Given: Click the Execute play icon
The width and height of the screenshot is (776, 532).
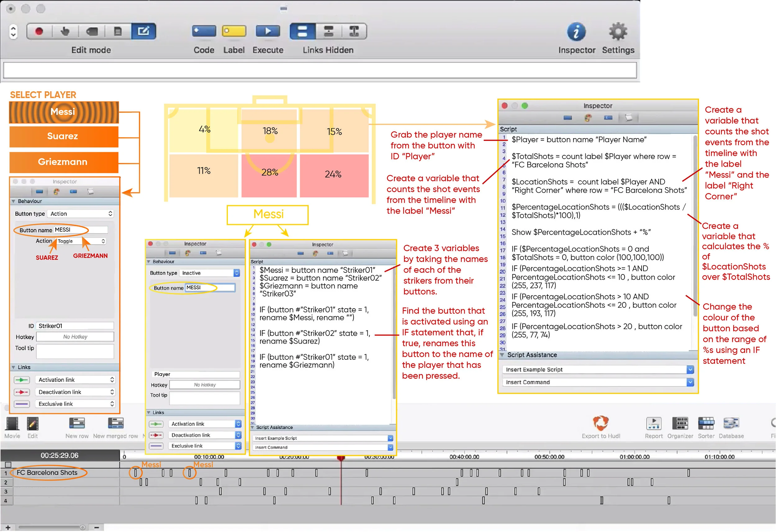Looking at the screenshot, I should (x=268, y=31).
